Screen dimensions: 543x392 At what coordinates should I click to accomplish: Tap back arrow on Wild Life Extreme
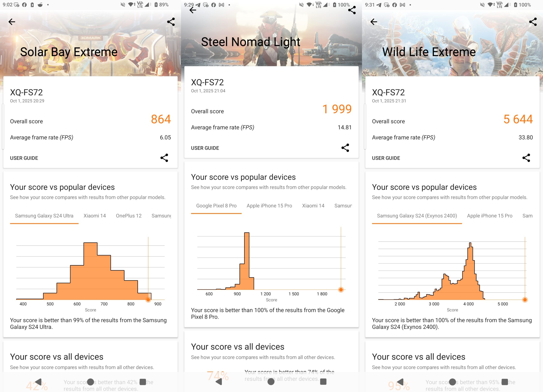374,22
